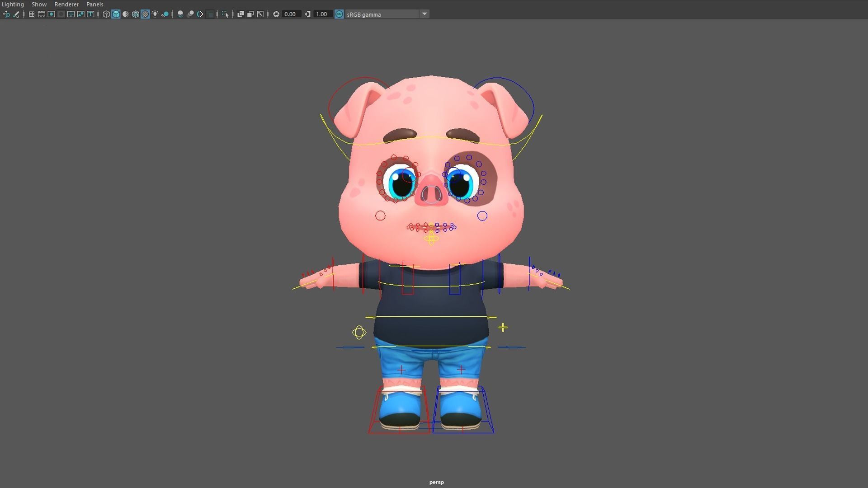
Task: Open the Renderer menu
Action: point(66,4)
